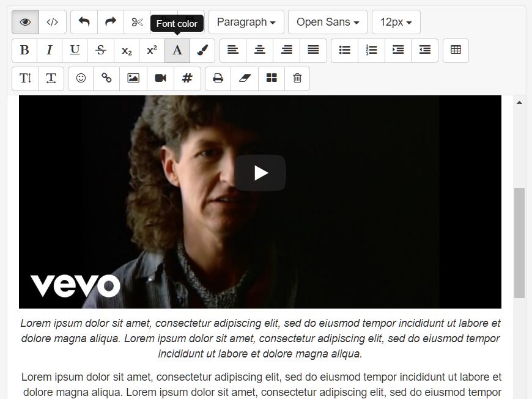532x399 pixels.
Task: Insert a hyperlink
Action: 106,78
